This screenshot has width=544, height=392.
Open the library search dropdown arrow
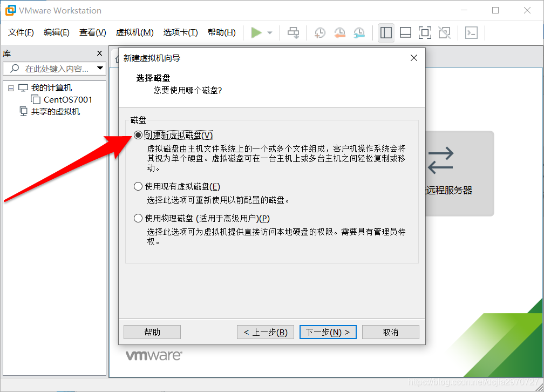(x=100, y=68)
